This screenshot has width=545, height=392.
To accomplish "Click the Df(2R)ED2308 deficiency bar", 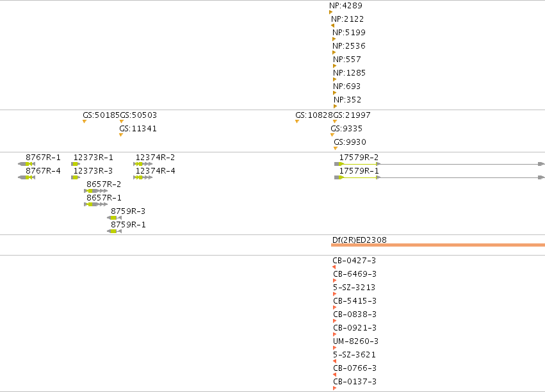I will 438,245.
